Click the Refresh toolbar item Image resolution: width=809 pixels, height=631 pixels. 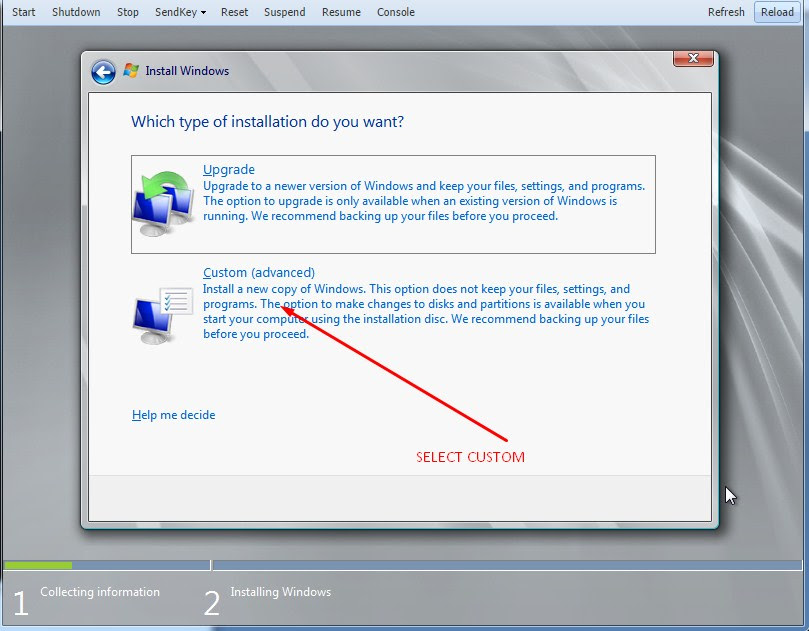726,12
